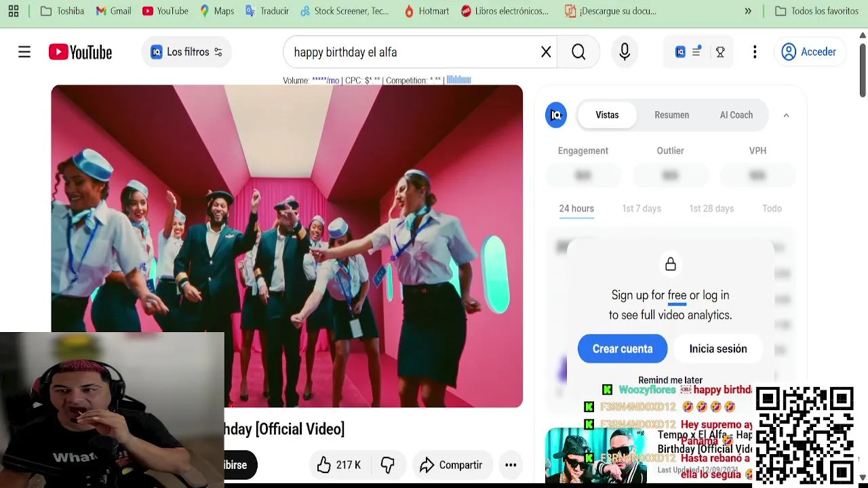
Task: Switch to the AI Coach tab
Action: coord(736,115)
